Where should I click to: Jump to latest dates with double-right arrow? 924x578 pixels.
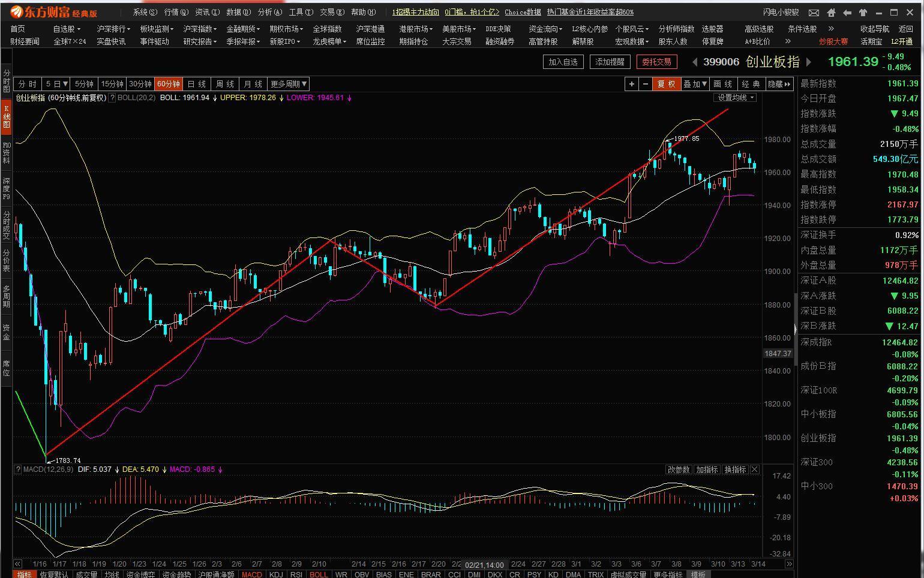[789, 564]
